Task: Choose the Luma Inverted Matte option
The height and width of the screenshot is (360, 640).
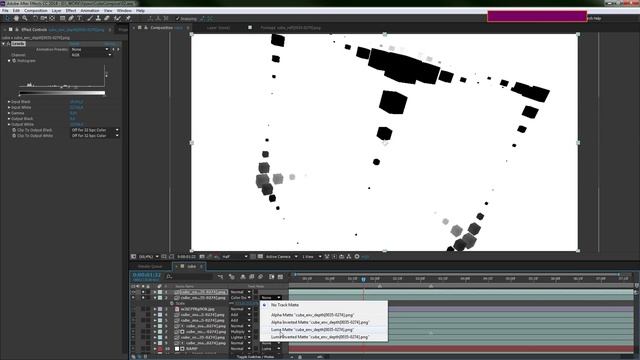Action: click(x=320, y=337)
